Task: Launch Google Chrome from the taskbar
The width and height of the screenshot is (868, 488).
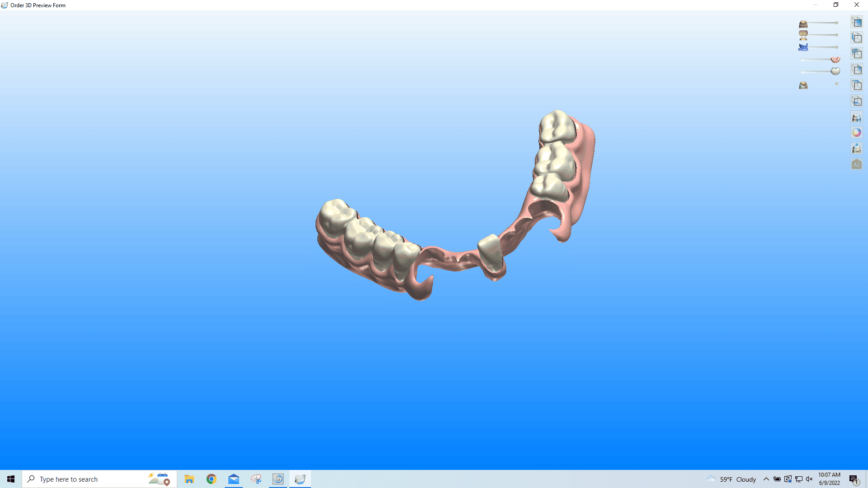Action: point(211,479)
